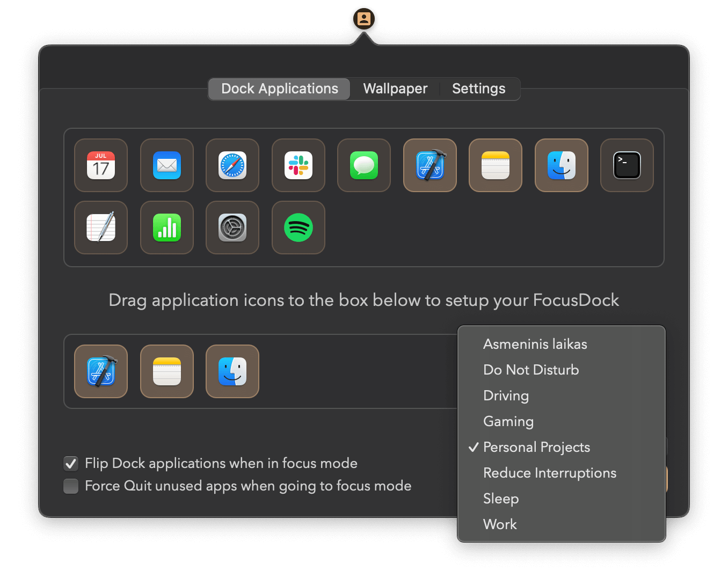
Task: Select Do Not Disturb focus mode option
Action: pos(531,370)
